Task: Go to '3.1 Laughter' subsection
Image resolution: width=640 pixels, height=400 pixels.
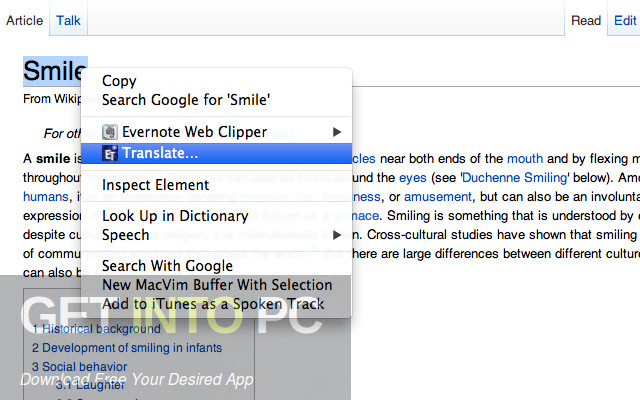Action: [x=90, y=384]
